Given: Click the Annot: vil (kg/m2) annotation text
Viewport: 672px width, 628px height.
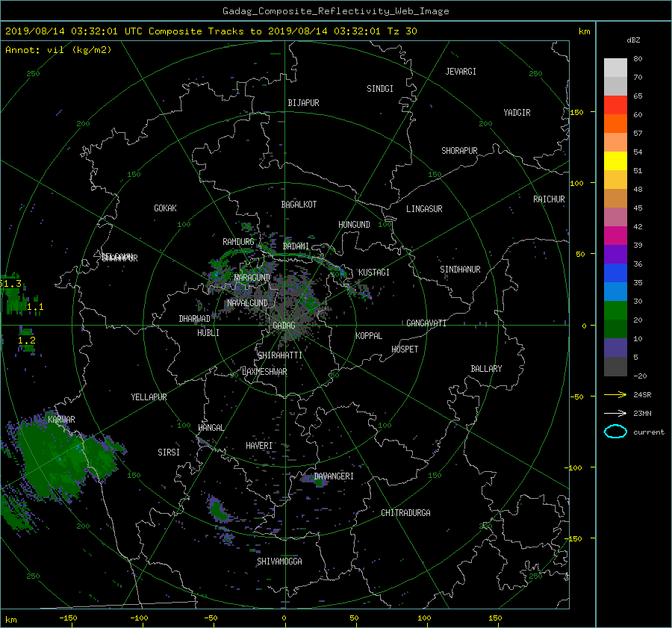Looking at the screenshot, I should tap(58, 50).
